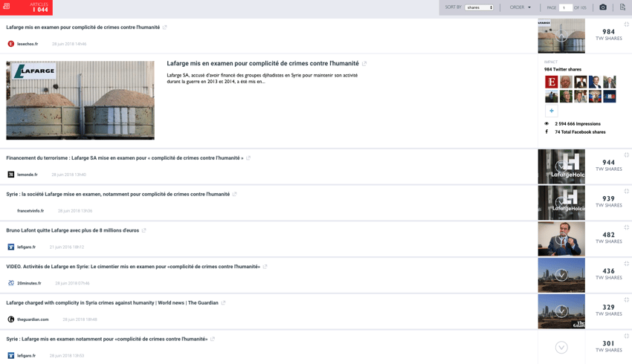Click the '984 Twitter shares' impact text
The width and height of the screenshot is (632, 364).
[563, 69]
